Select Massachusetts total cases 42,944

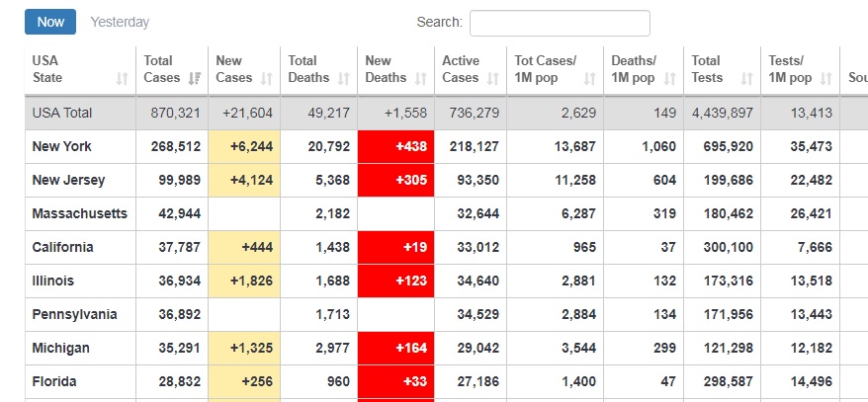coord(179,213)
